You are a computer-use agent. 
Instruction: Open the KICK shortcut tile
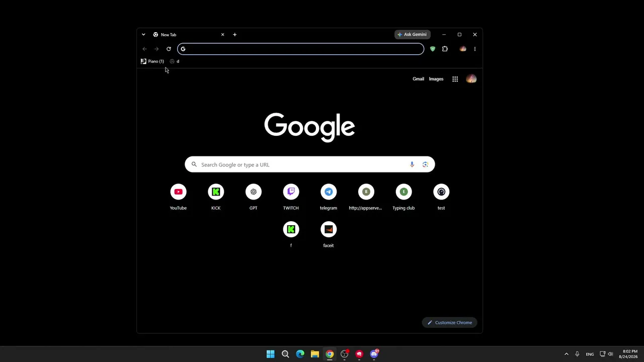pyautogui.click(x=216, y=197)
